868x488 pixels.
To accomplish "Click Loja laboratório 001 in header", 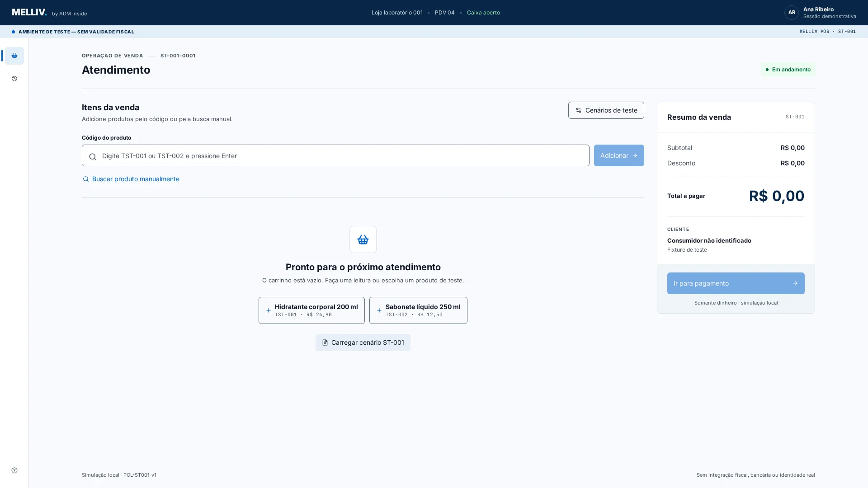I will click(397, 13).
